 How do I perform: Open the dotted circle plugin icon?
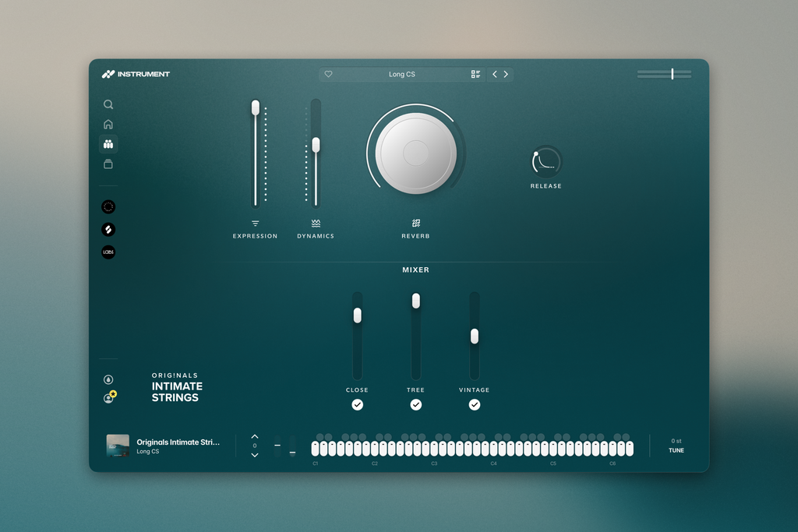point(108,207)
